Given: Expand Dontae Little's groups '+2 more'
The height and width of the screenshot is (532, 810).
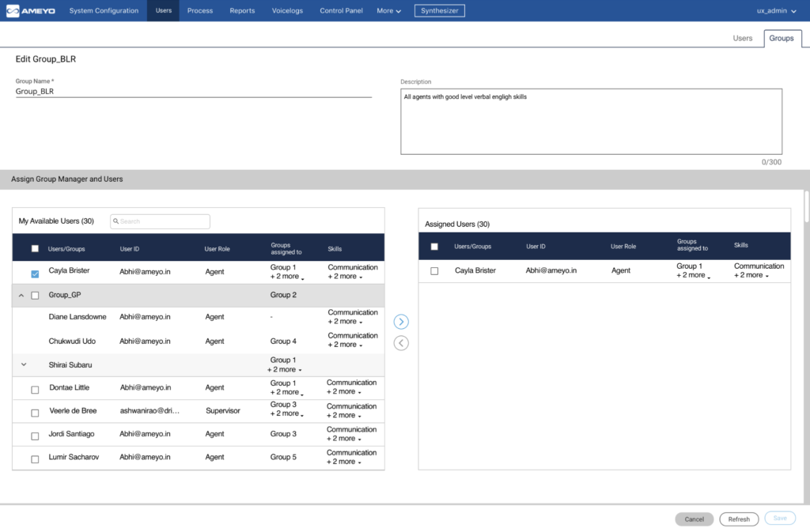Looking at the screenshot, I should click(x=286, y=392).
